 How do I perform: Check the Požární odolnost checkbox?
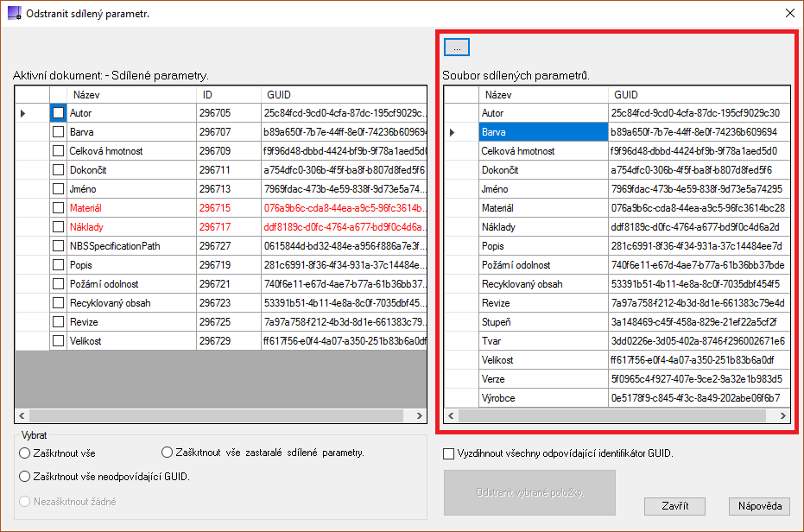pyautogui.click(x=59, y=283)
